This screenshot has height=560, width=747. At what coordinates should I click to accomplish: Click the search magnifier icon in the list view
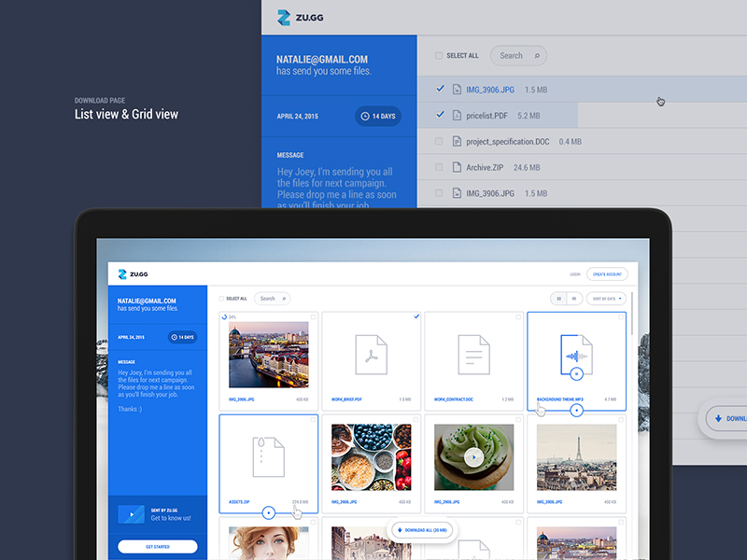tap(537, 56)
